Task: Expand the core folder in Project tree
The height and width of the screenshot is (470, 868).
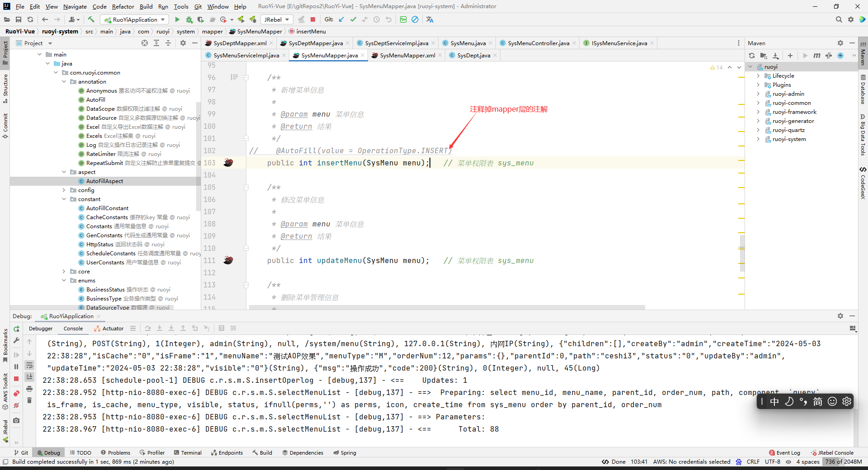Action: click(x=64, y=272)
